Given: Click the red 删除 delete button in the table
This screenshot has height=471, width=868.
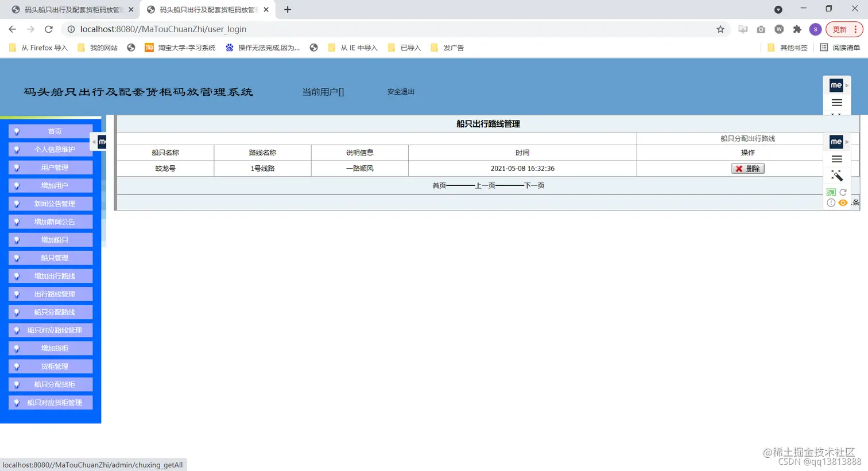Looking at the screenshot, I should (747, 168).
